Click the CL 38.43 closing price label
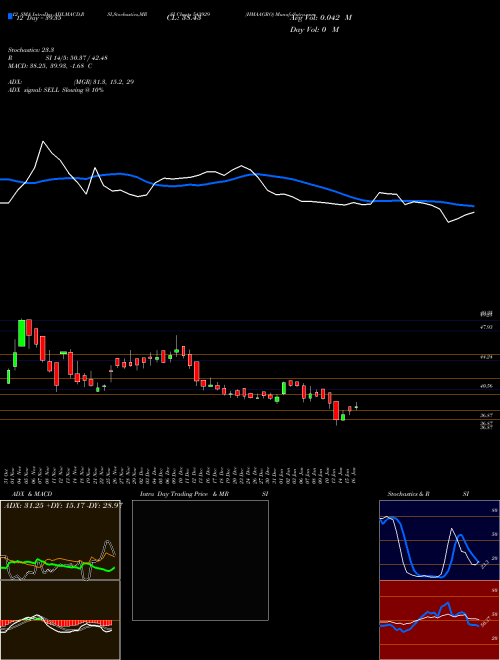The image size is (500, 660). pyautogui.click(x=184, y=18)
